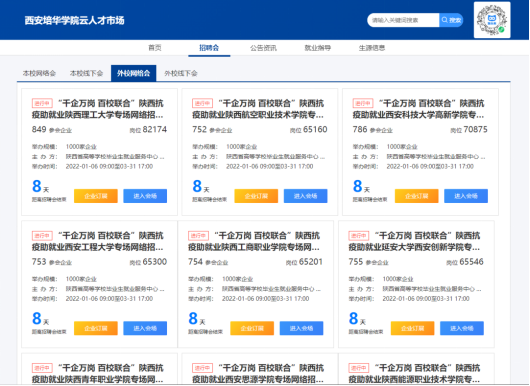Click the QR code image in header
The image size is (530, 386).
coord(492,20)
